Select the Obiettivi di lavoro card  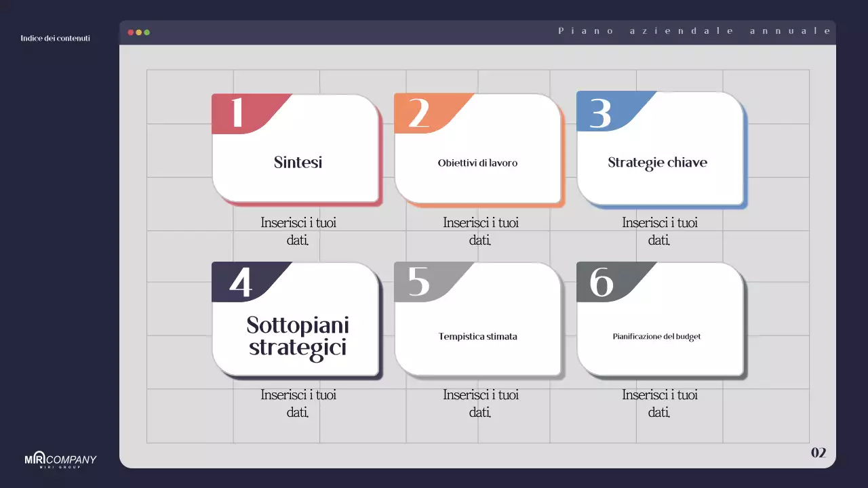(x=478, y=163)
